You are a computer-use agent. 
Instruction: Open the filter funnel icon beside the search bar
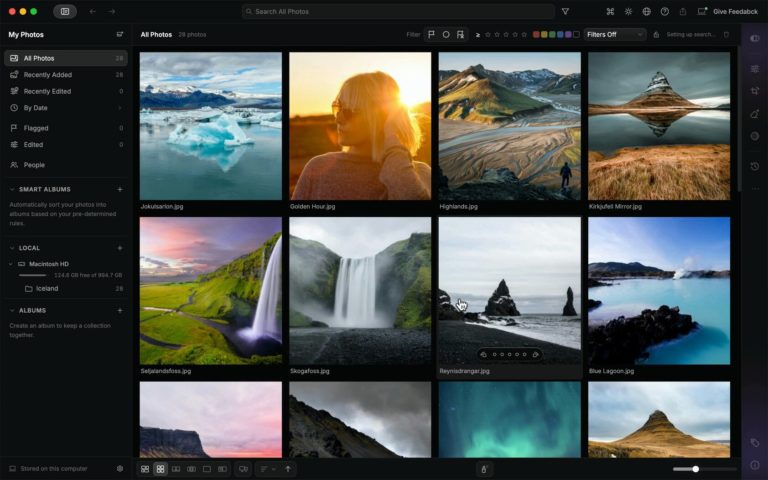pos(565,11)
